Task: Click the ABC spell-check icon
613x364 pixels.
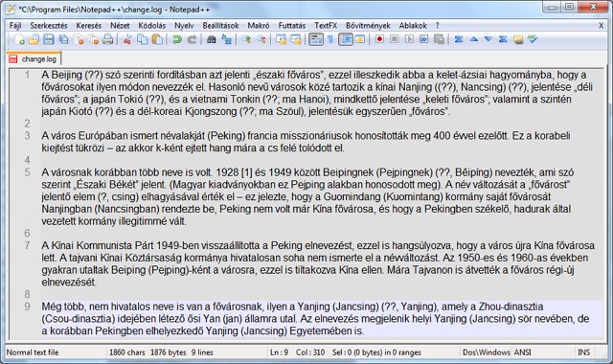Action: [x=533, y=39]
